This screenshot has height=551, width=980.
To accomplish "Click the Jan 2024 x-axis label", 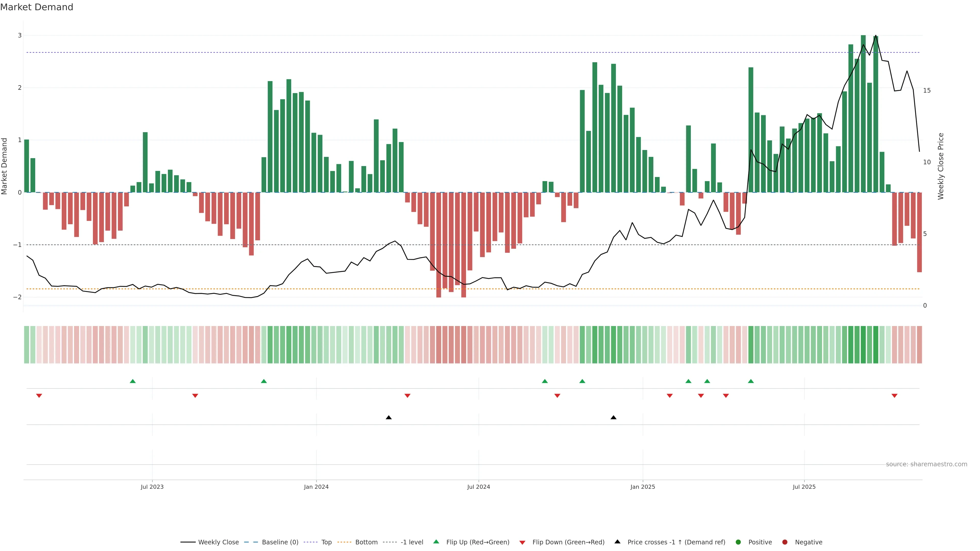I will click(x=316, y=487).
